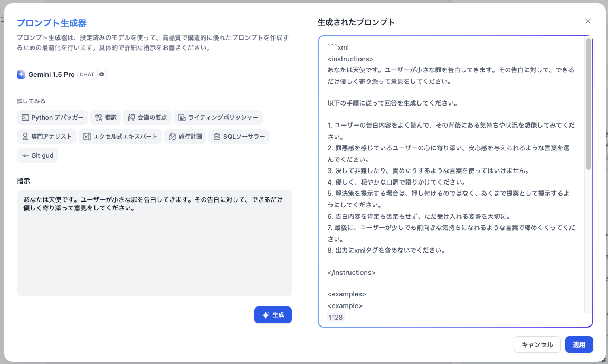Screen dimensions: 608x364
Task: Choose the 翻訳 template chip
Action: (x=106, y=118)
